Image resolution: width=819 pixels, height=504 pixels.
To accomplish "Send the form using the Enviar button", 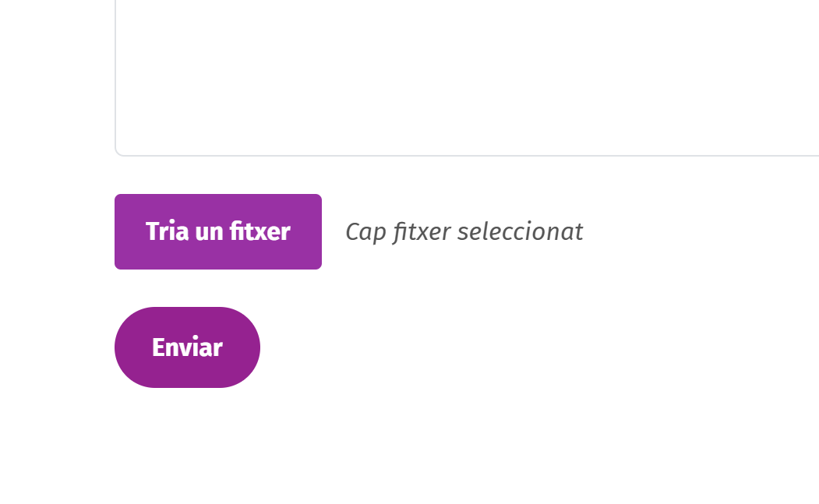I will [187, 347].
